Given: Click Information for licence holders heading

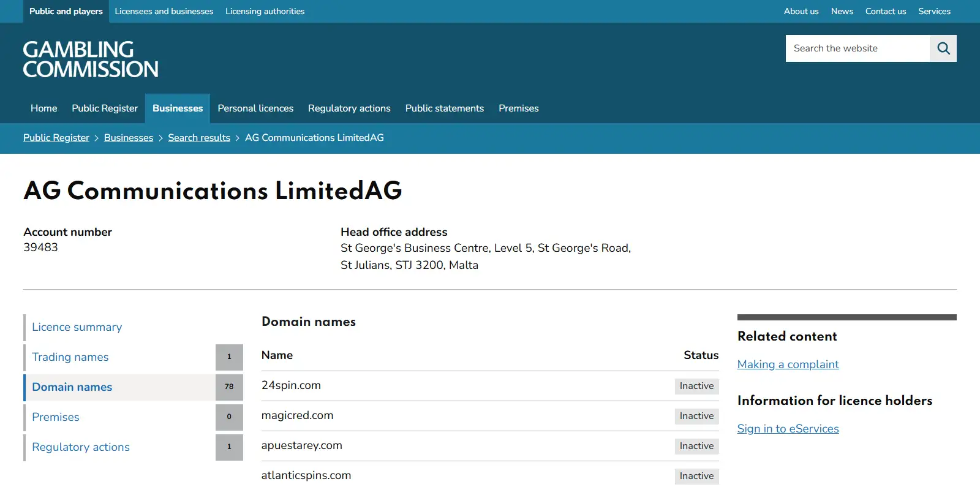Looking at the screenshot, I should point(835,401).
